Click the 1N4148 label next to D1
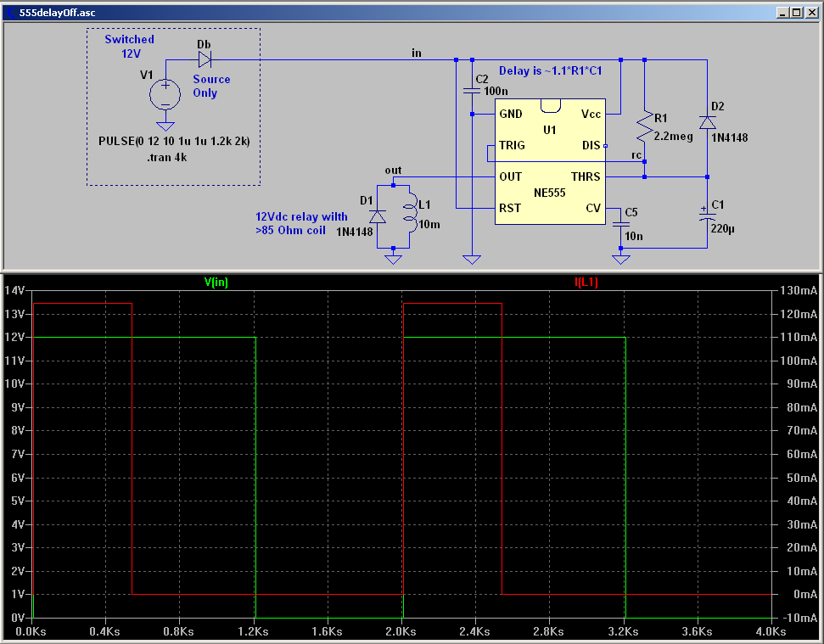This screenshot has width=824, height=644. [x=355, y=232]
